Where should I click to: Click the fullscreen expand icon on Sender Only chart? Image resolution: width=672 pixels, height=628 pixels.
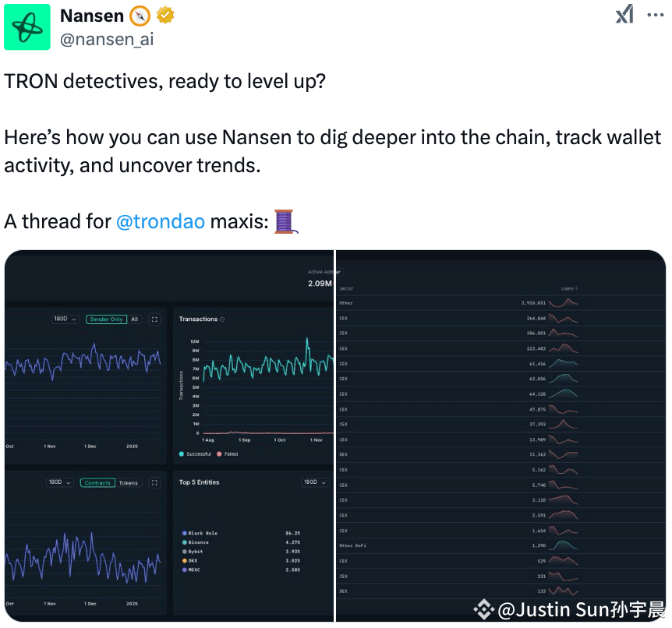[154, 319]
